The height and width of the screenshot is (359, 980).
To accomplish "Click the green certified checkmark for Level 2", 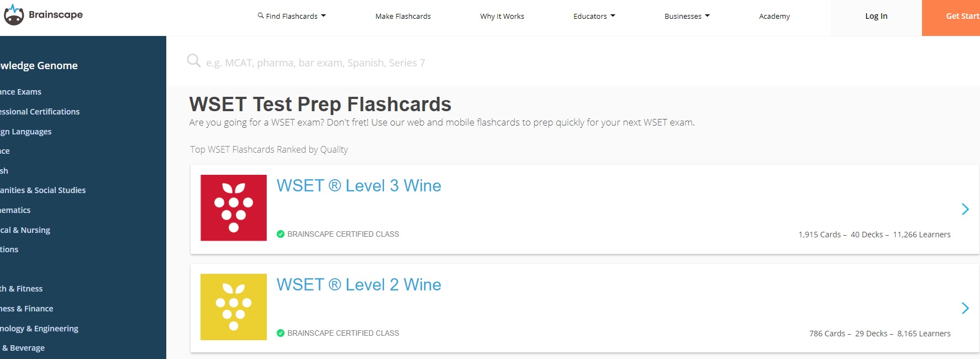I will tap(281, 333).
